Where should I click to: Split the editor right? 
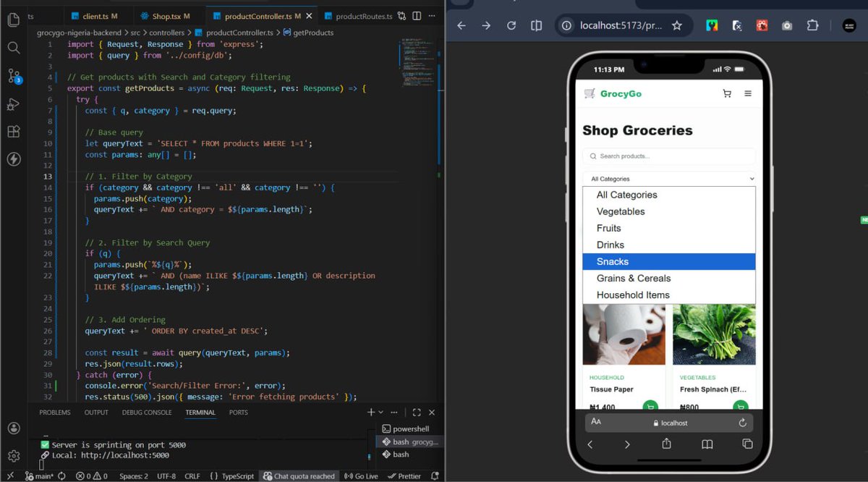[x=417, y=16]
